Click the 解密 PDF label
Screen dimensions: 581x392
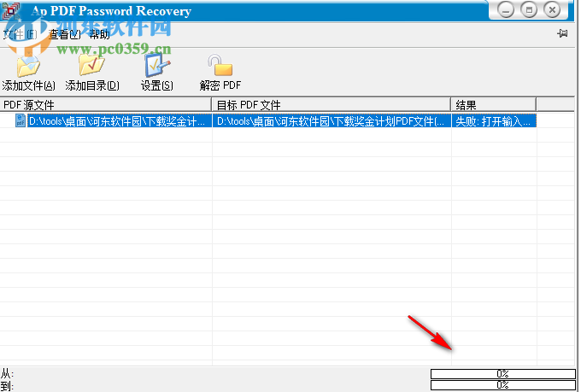click(220, 85)
